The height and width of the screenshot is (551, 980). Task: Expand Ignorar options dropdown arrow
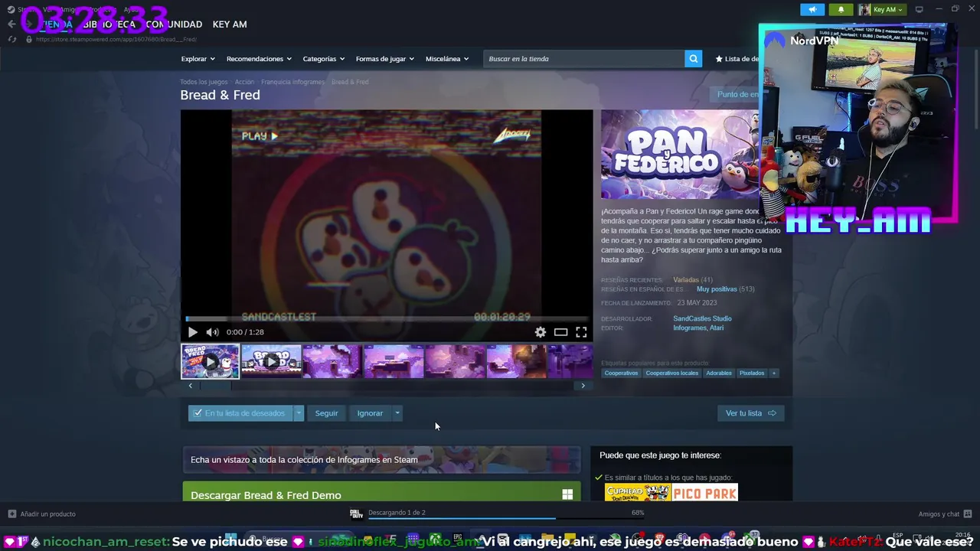[x=397, y=413]
